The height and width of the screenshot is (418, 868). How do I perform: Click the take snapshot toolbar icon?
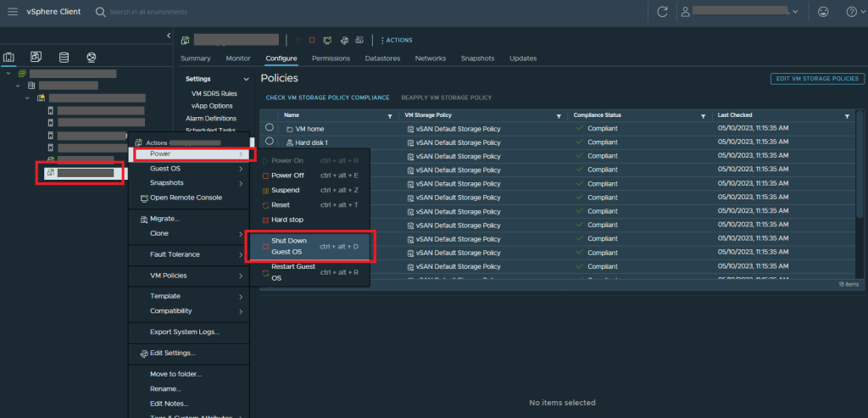[359, 40]
